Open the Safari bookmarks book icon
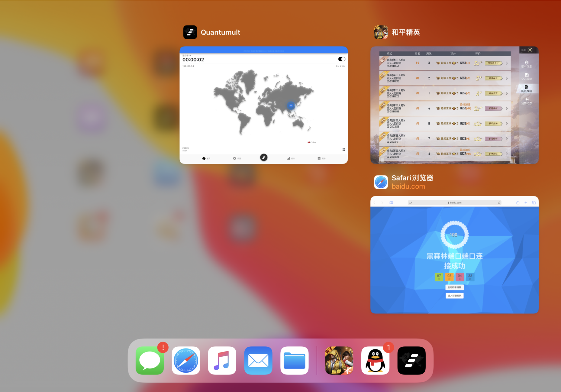This screenshot has width=561, height=392. [391, 202]
